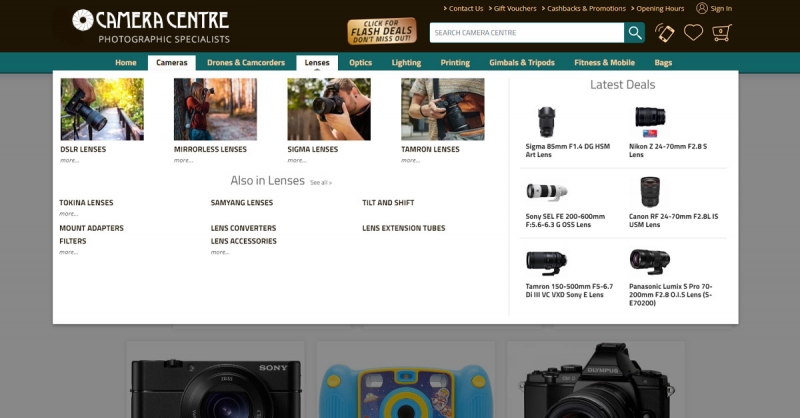
Task: Open Canon RF 24-70mm F2.8L IS USM title
Action: coord(673,220)
